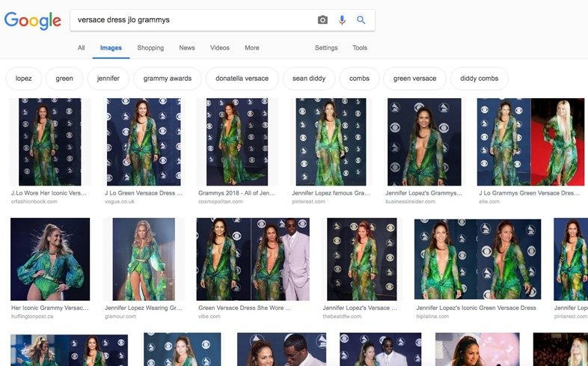Click 'Jennifer Lopez's Iconic Green Versace Dress' caption
This screenshot has width=588, height=366.
[x=476, y=308]
